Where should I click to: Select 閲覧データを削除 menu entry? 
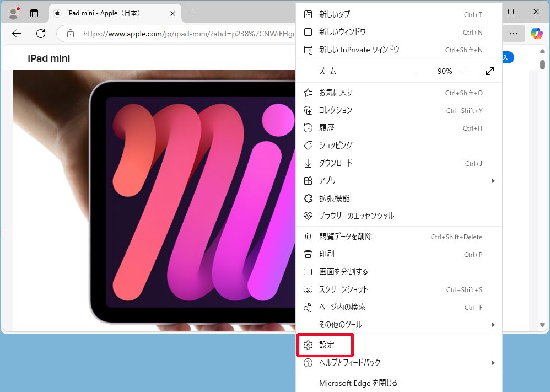point(346,237)
